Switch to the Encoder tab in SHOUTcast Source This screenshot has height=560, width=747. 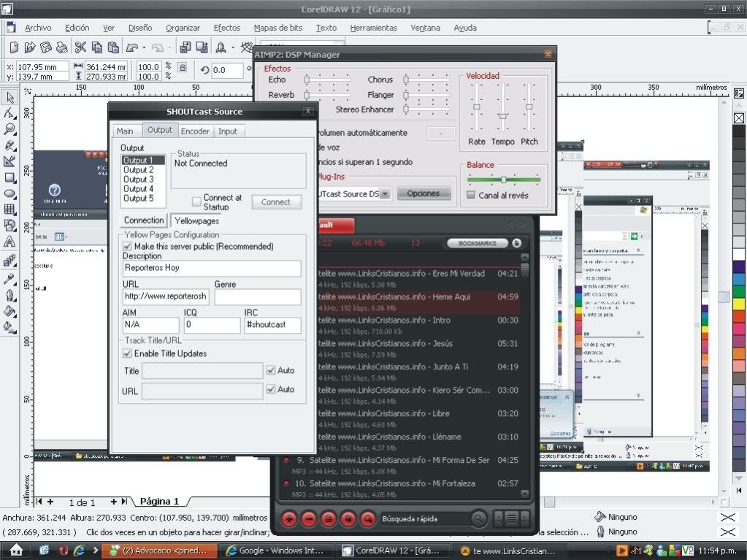(195, 131)
